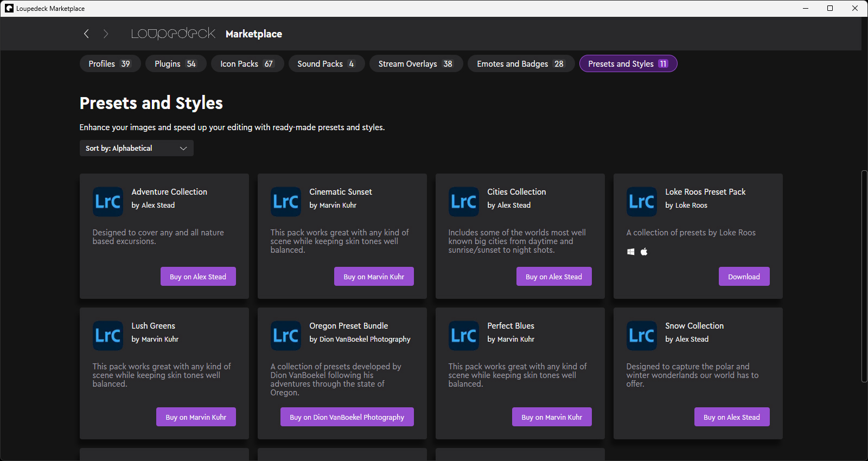The height and width of the screenshot is (461, 868).
Task: Click the Loupedeck logo in header
Action: click(173, 34)
